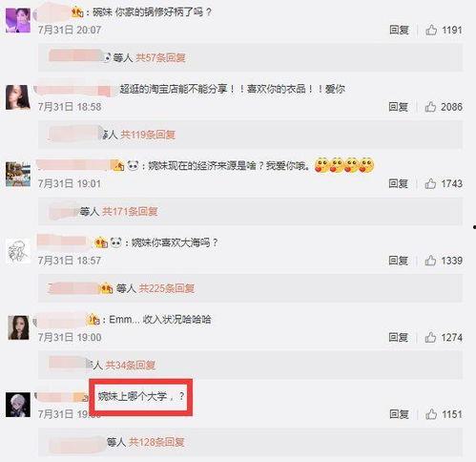Open the anime-style avatar at bottom
476x462 pixels.
(x=18, y=405)
